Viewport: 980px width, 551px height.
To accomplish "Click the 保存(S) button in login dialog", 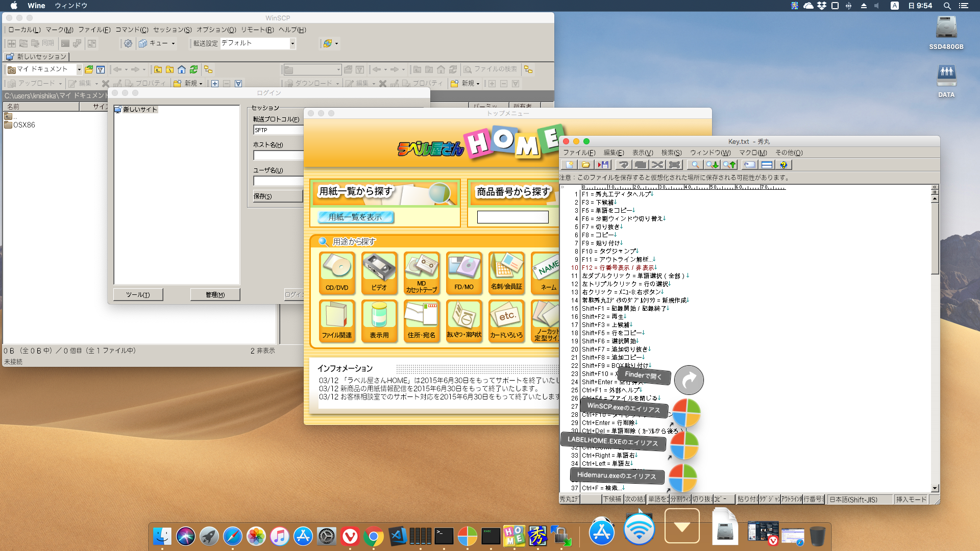I will (x=278, y=196).
